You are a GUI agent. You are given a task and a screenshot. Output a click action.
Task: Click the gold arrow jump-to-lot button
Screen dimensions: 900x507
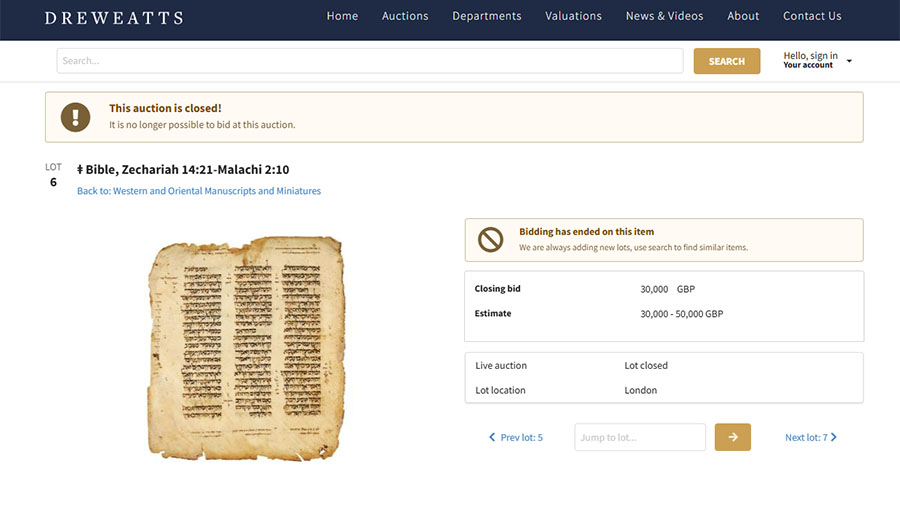pyautogui.click(x=732, y=437)
